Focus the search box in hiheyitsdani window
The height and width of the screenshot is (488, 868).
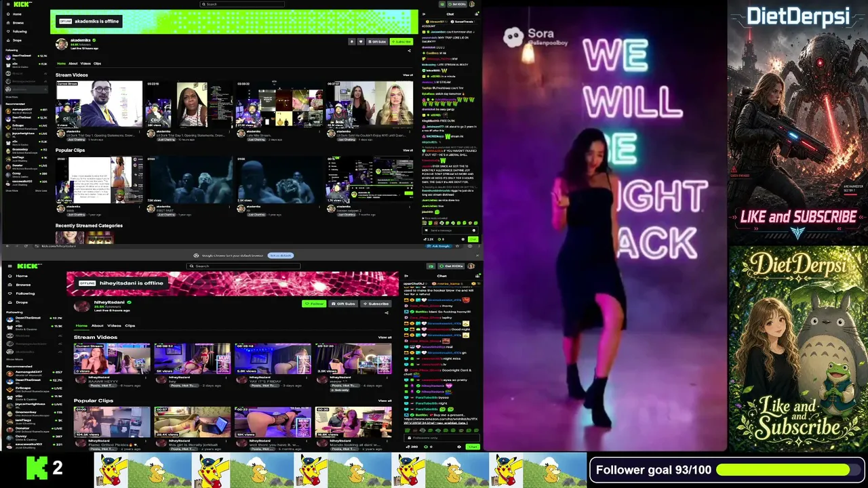pyautogui.click(x=243, y=266)
